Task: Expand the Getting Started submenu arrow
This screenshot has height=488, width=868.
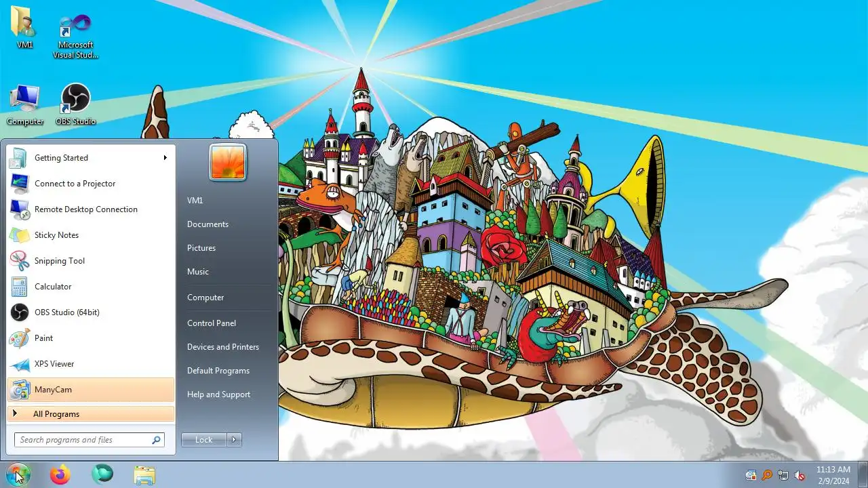Action: pyautogui.click(x=165, y=158)
